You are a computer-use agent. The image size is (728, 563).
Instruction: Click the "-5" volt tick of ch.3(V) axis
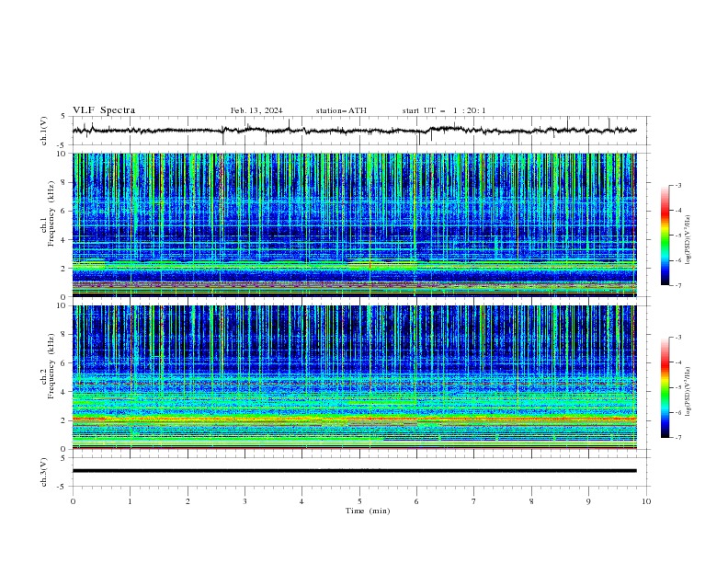tap(63, 487)
